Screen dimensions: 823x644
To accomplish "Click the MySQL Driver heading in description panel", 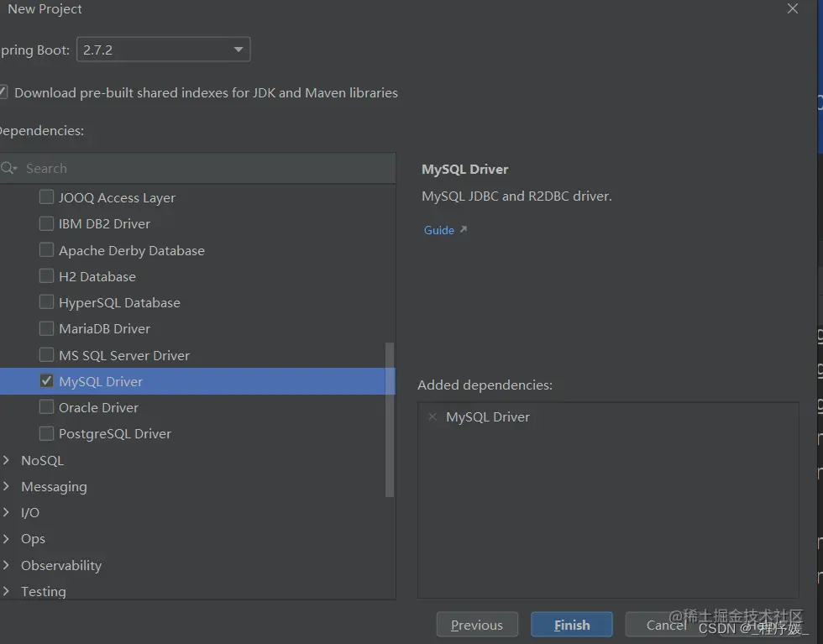I will 465,170.
